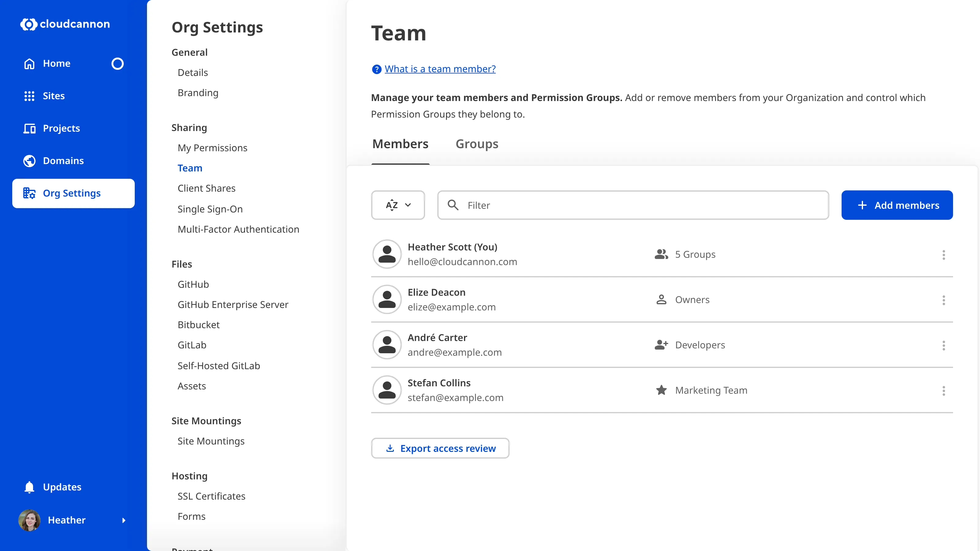The height and width of the screenshot is (551, 980).
Task: Expand the Heather profile menu
Action: click(x=124, y=520)
